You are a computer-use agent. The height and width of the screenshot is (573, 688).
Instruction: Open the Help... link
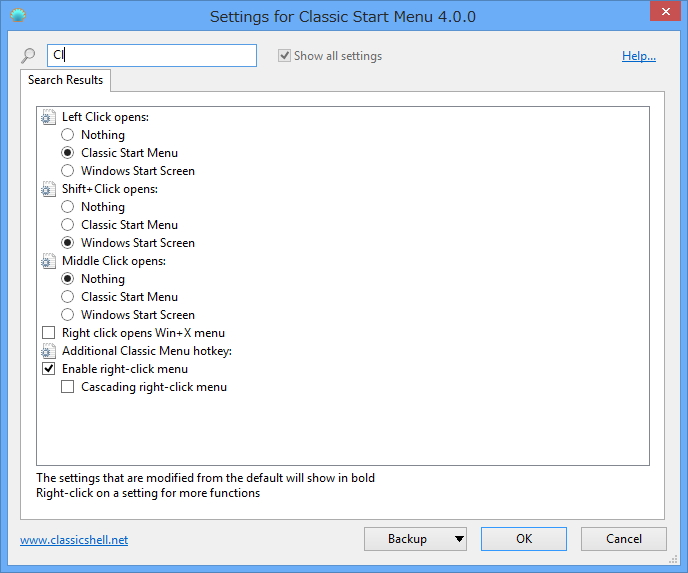pos(639,56)
